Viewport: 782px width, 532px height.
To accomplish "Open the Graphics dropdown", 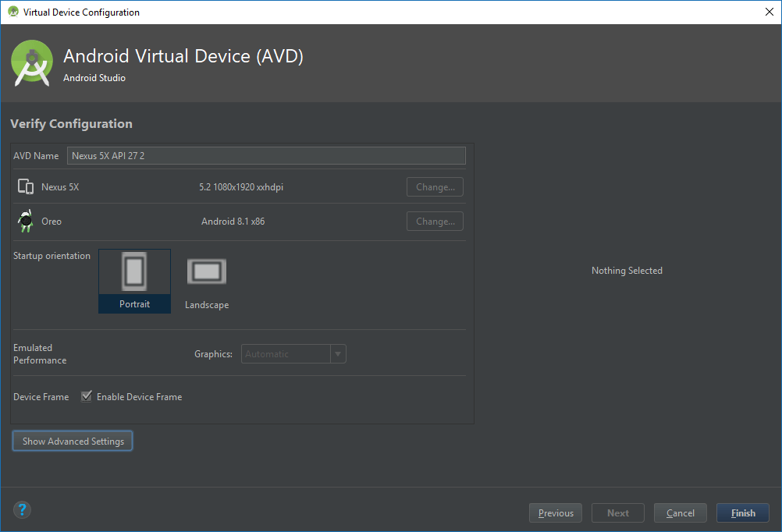I will point(293,354).
